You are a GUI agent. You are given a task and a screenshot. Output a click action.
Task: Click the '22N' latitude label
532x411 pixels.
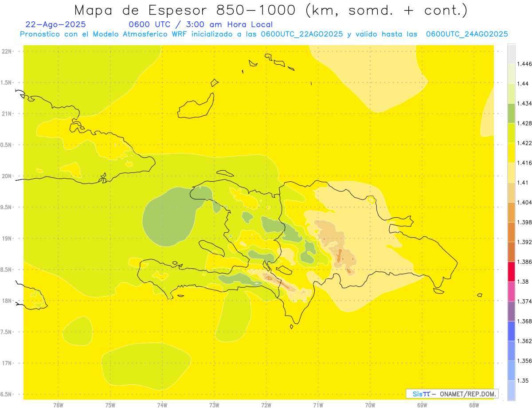click(6, 51)
